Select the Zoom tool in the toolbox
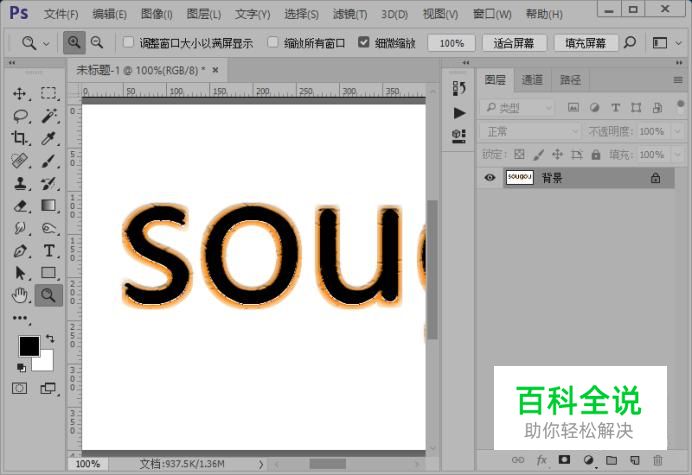This screenshot has width=692, height=475. (x=49, y=295)
